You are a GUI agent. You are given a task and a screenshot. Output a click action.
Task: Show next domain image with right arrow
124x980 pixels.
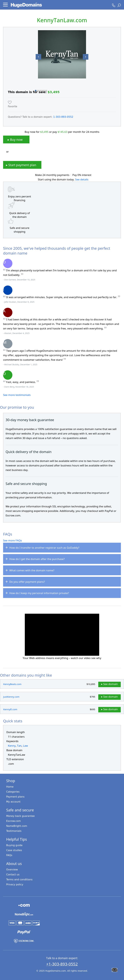click(86, 57)
